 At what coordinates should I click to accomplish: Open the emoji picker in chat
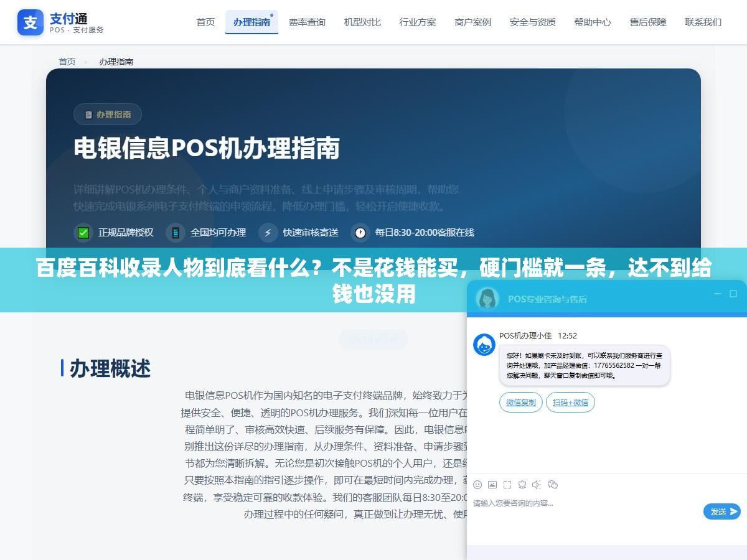(x=477, y=485)
